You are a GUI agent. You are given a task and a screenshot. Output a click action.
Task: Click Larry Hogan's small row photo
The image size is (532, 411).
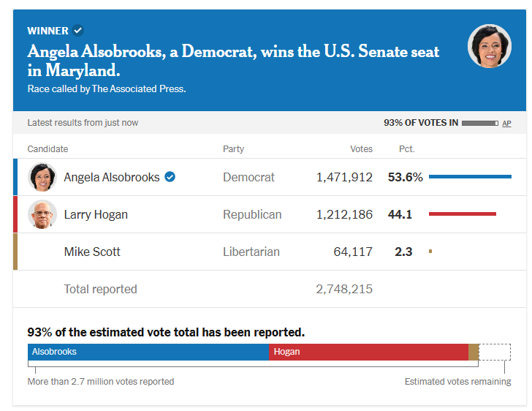pyautogui.click(x=42, y=214)
